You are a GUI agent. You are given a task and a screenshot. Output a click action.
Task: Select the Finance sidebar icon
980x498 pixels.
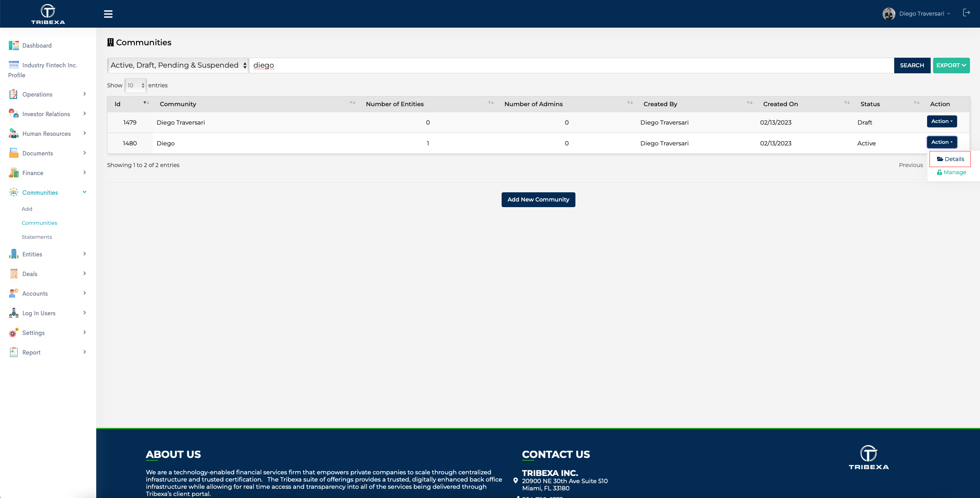click(13, 173)
